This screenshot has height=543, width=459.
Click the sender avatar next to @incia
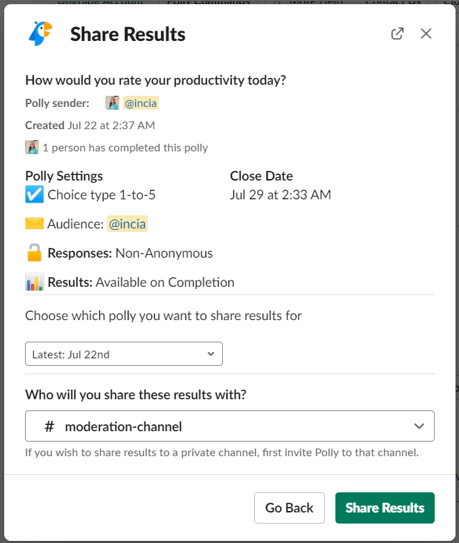tap(112, 103)
